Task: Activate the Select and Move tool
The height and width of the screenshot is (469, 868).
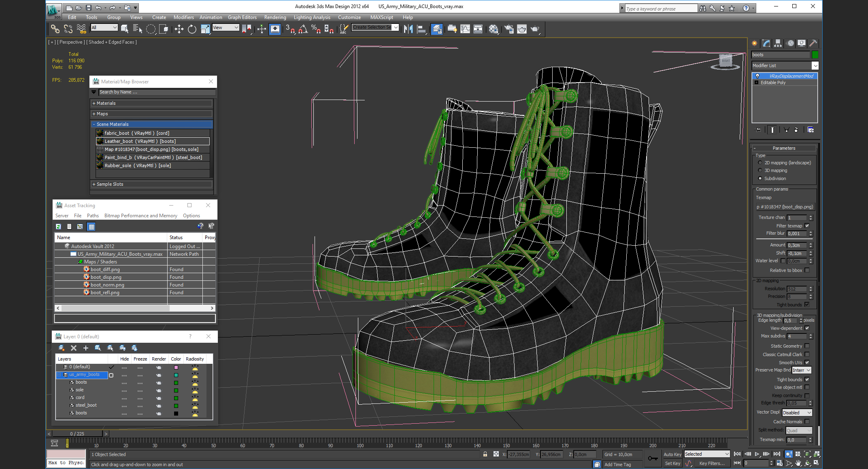Action: 179,29
